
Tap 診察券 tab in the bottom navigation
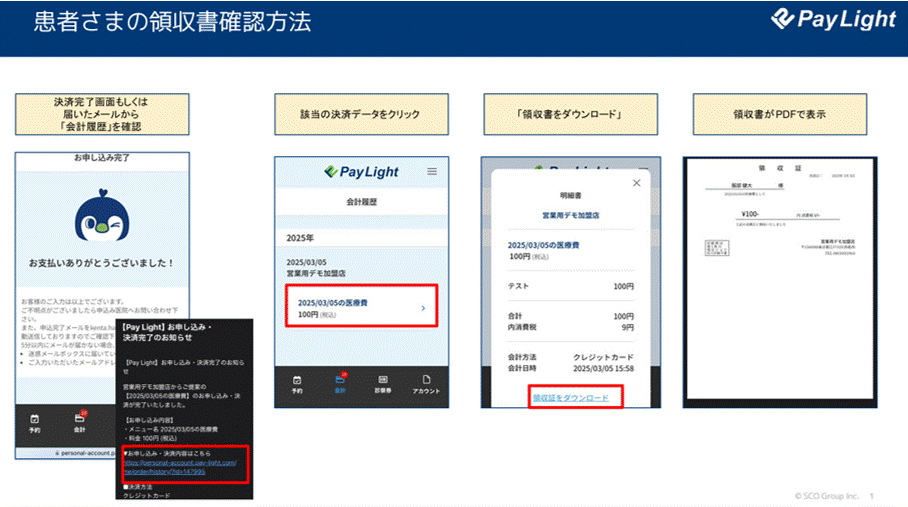[383, 384]
